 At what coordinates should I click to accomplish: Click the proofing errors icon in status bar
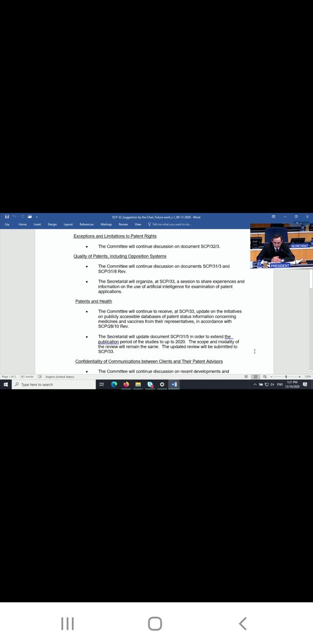pos(40,377)
